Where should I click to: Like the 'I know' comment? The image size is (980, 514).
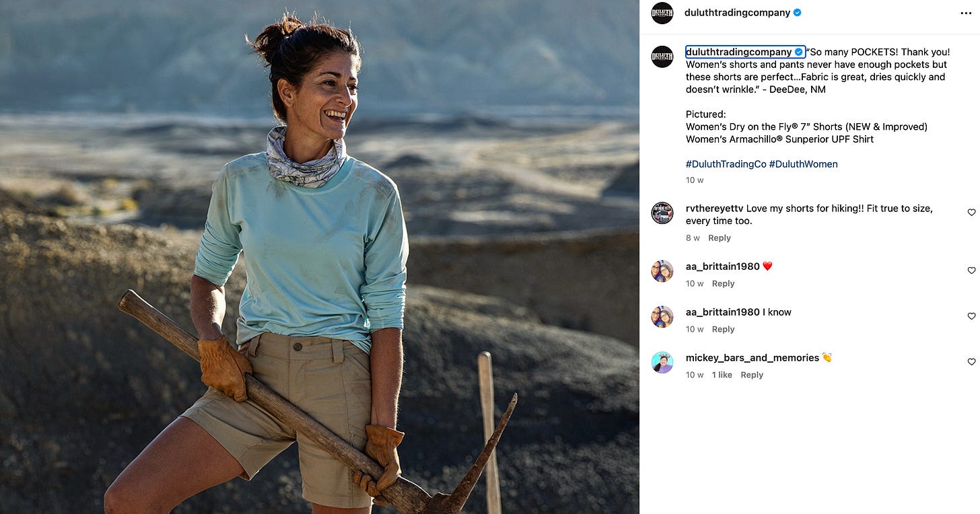tap(971, 316)
